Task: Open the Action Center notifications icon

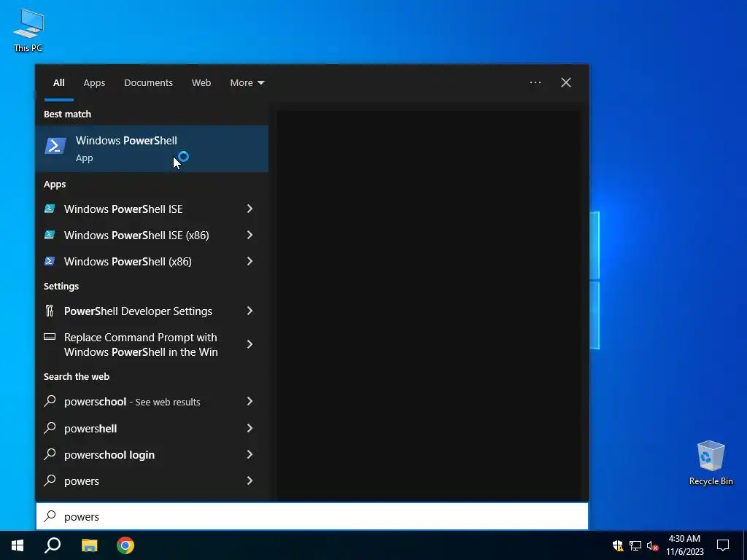Action: (x=723, y=545)
